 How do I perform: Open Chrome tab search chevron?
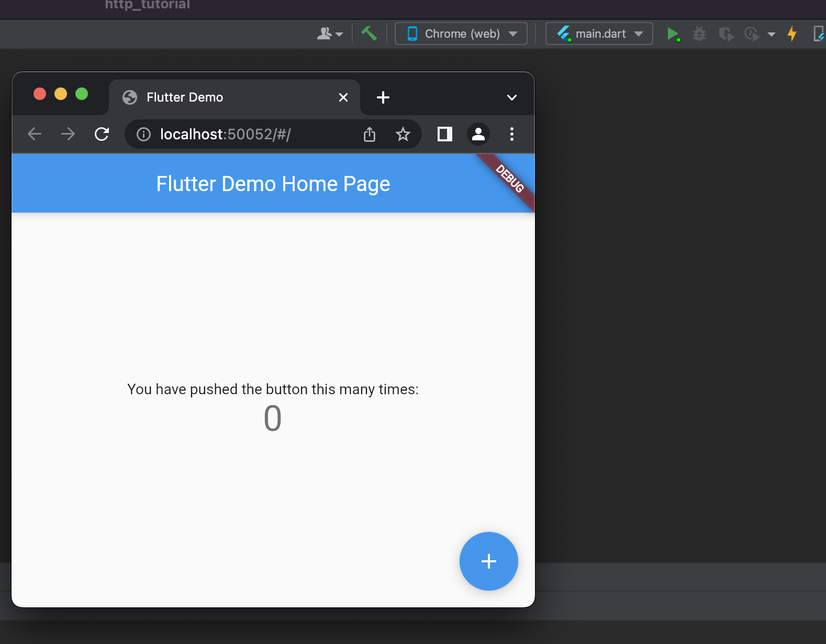click(x=512, y=97)
